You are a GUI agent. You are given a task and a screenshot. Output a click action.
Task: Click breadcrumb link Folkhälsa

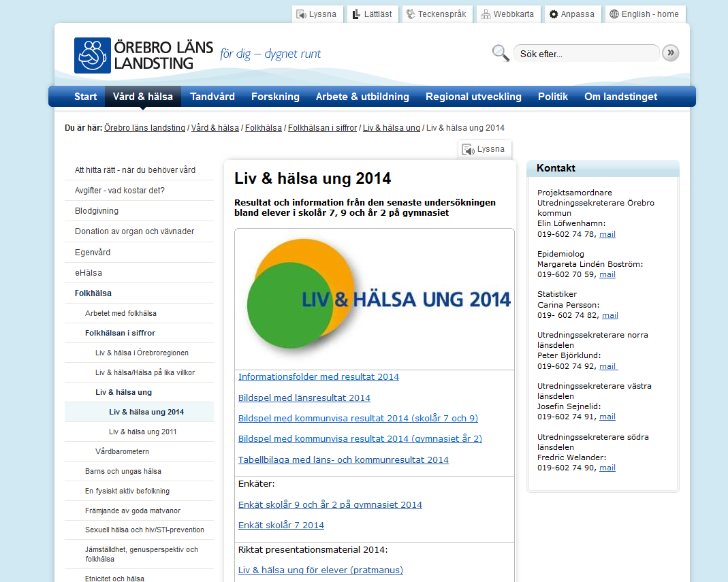[x=264, y=128]
